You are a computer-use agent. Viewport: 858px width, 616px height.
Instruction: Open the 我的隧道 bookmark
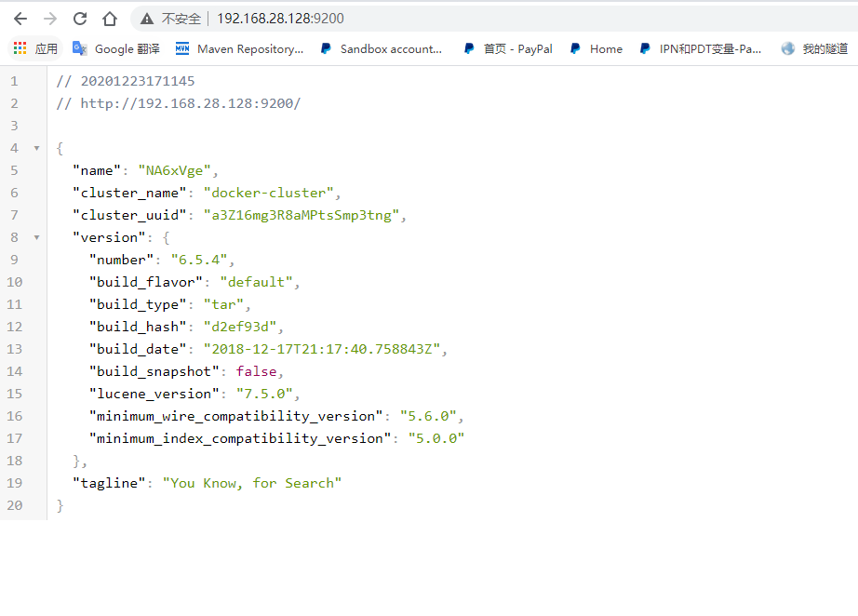click(815, 48)
